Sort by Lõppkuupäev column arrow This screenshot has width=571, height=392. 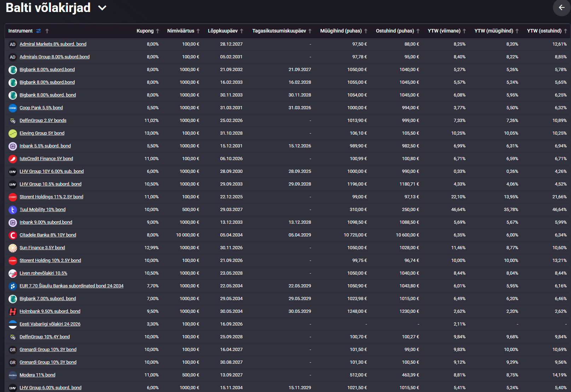242,31
